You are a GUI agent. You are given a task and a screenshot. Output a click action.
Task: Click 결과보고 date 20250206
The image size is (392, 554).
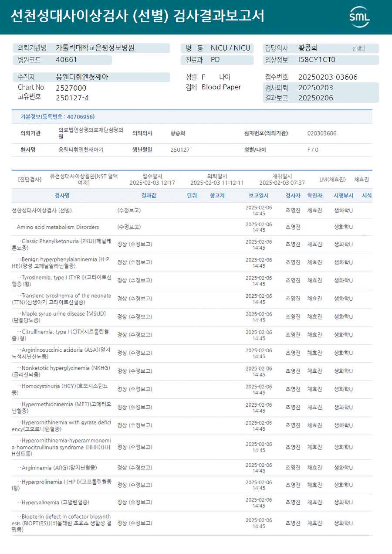tap(316, 98)
